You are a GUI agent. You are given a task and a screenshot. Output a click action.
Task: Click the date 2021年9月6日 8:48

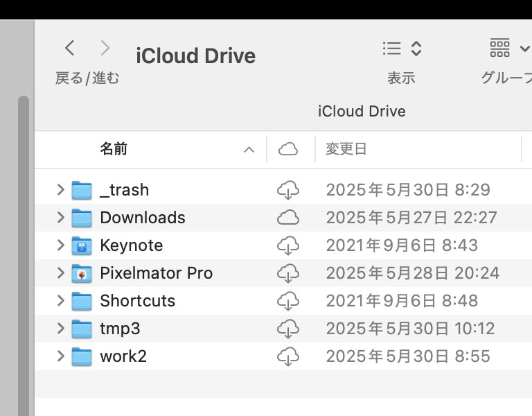(x=402, y=300)
